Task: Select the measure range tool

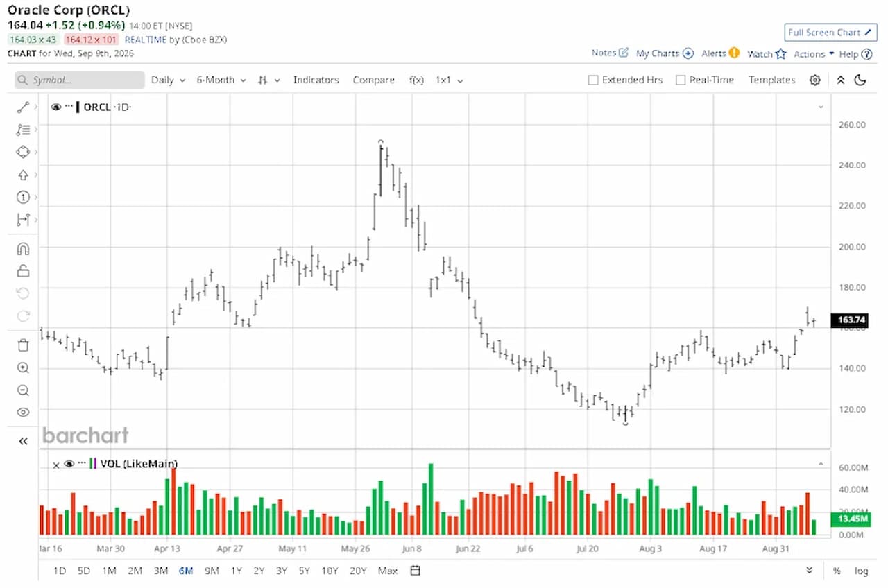Action: [23, 220]
